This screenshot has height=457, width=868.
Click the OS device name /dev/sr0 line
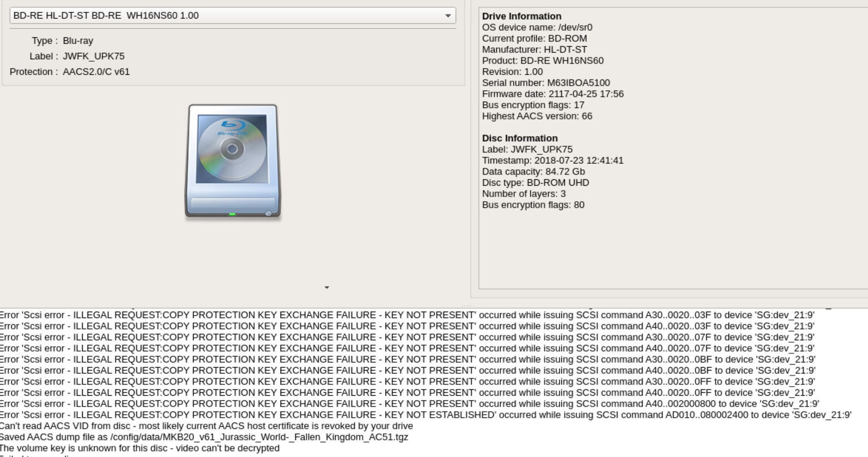[x=537, y=27]
